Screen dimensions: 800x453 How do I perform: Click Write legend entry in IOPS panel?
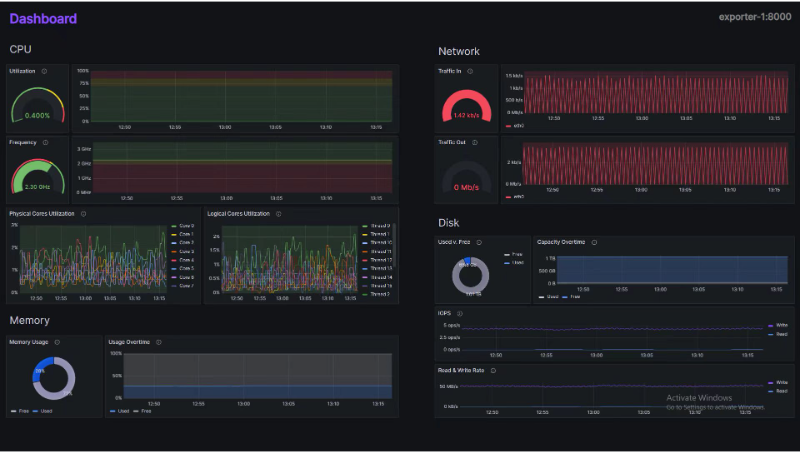[778, 325]
